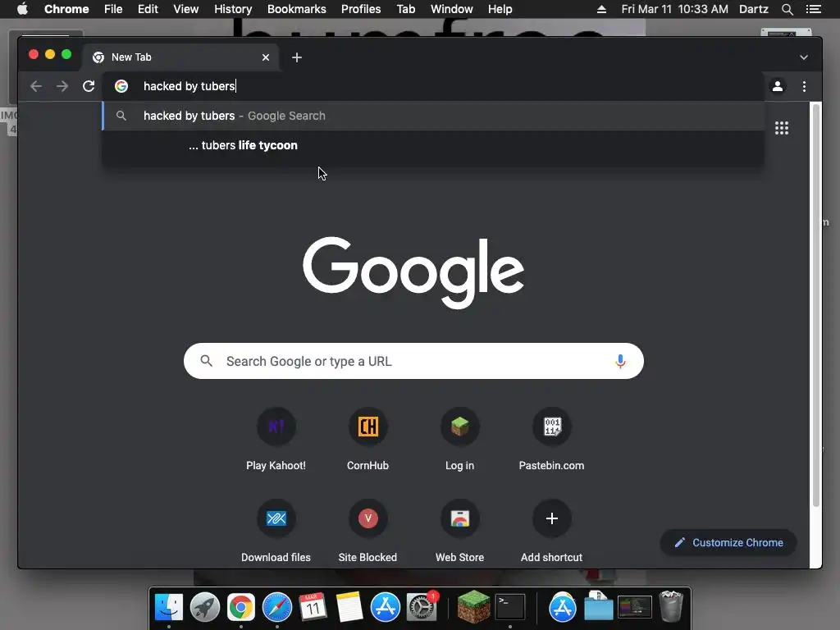Start voice search with the microphone icon
This screenshot has height=630, width=840.
(620, 361)
